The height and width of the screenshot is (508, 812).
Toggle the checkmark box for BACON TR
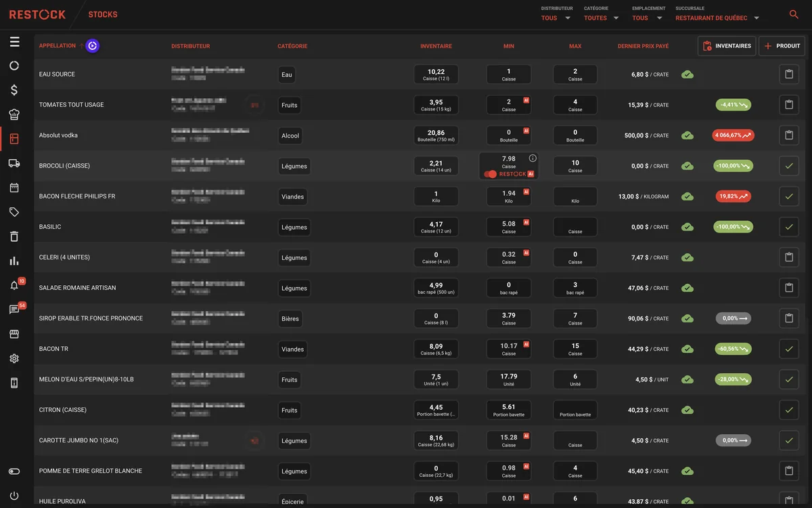click(789, 349)
